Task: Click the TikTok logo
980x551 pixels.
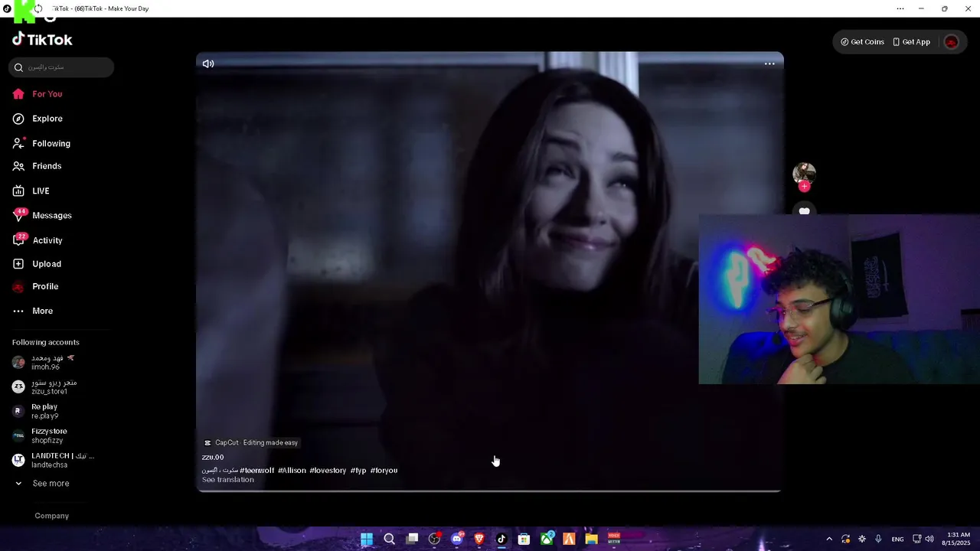Action: (42, 40)
